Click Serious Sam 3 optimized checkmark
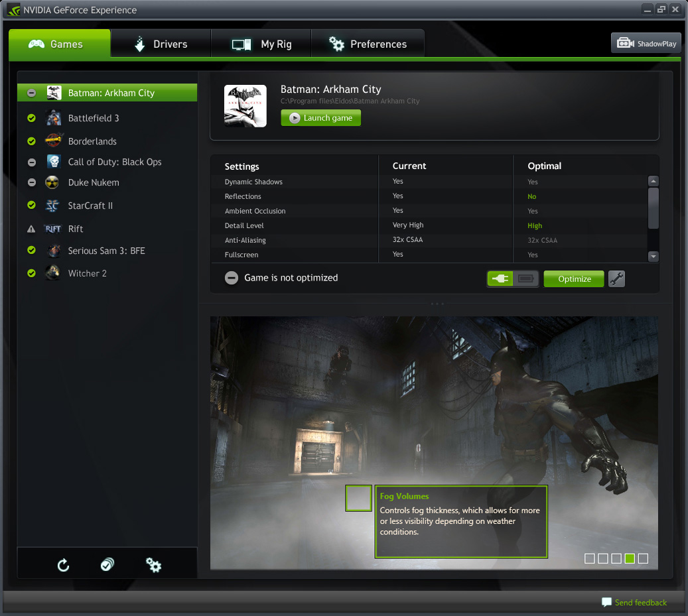 [x=31, y=250]
